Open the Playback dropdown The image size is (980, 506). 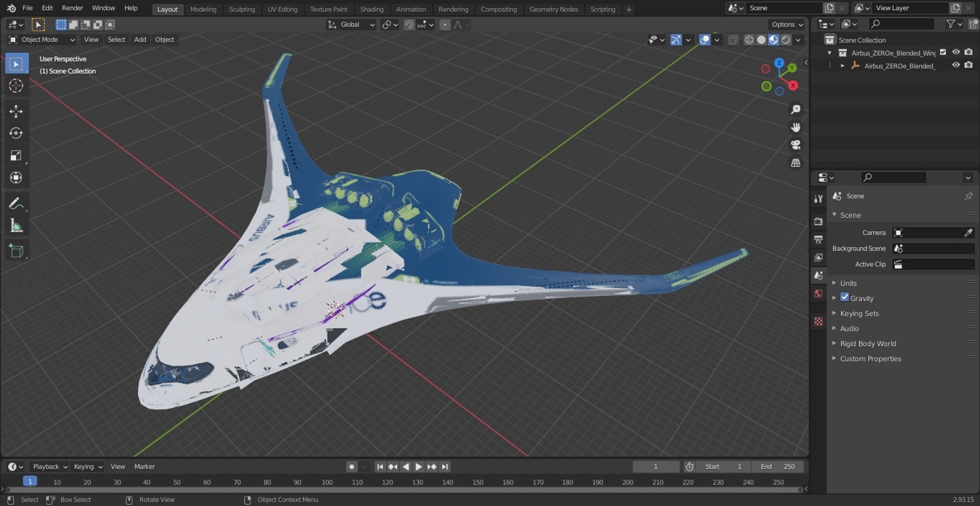point(50,467)
